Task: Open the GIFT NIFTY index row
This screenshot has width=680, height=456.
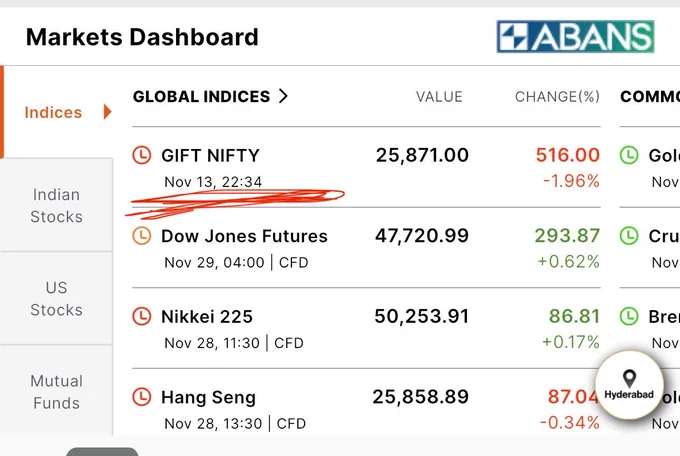Action: tap(366, 167)
